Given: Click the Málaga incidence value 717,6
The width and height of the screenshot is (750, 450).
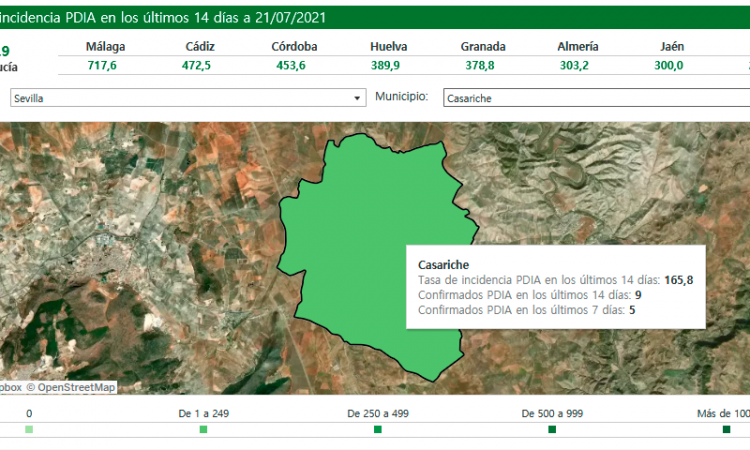Looking at the screenshot, I should point(105,65).
